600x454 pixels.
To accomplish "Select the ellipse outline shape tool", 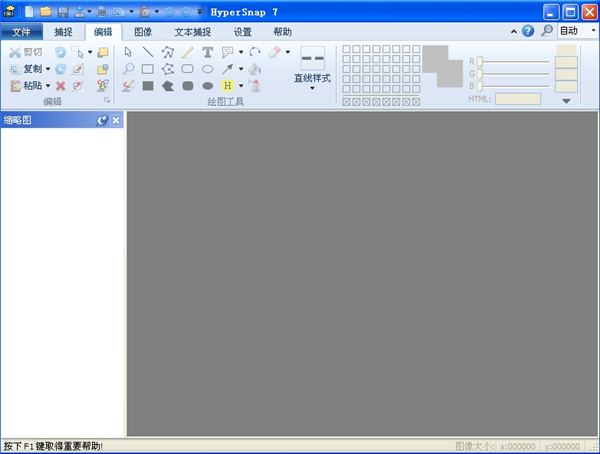I will click(208, 69).
